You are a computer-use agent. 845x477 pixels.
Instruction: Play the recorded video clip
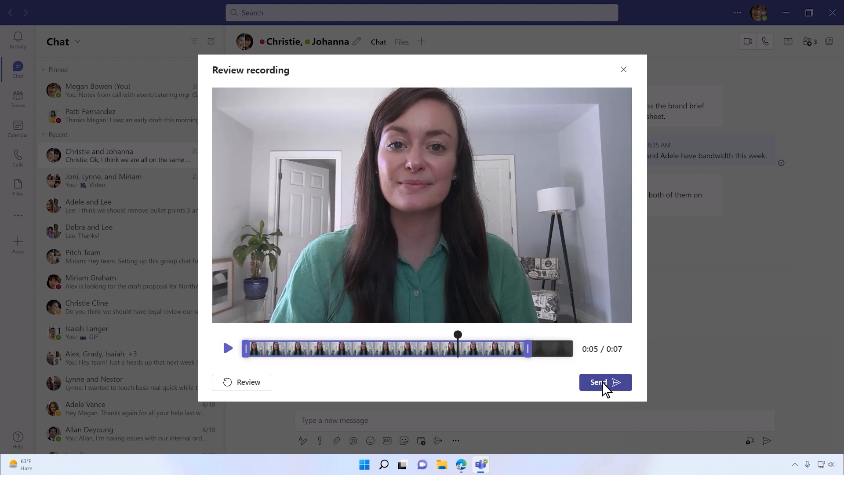pyautogui.click(x=228, y=349)
